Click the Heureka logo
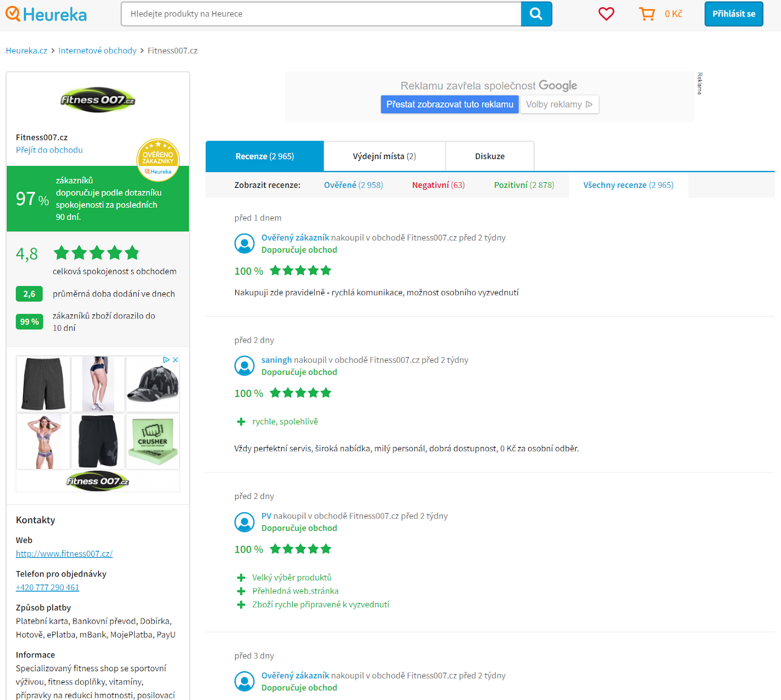The width and height of the screenshot is (781, 700). pos(46,14)
